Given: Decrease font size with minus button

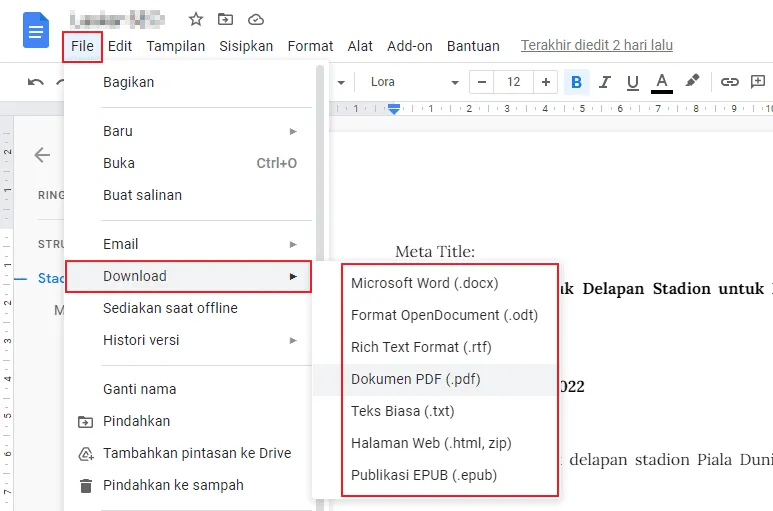Looking at the screenshot, I should point(482,82).
